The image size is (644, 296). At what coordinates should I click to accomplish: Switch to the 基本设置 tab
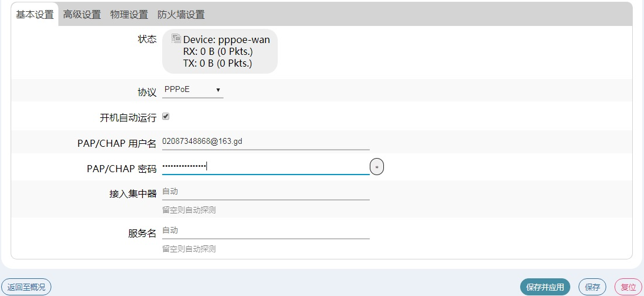click(x=35, y=15)
